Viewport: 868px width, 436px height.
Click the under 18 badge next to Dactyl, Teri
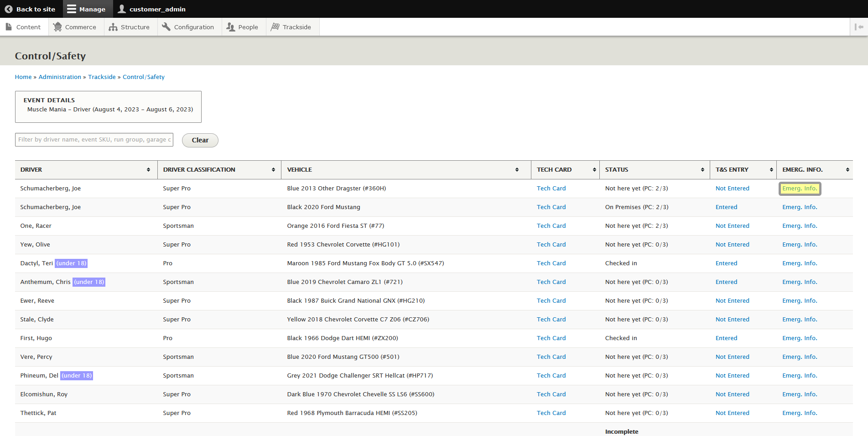[x=71, y=263]
